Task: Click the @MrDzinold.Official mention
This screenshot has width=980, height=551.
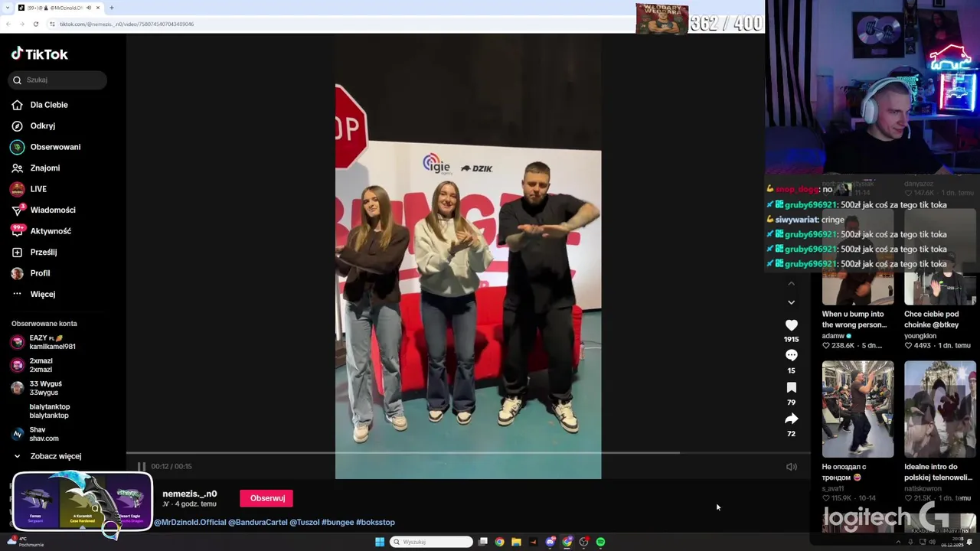Action: (x=191, y=522)
